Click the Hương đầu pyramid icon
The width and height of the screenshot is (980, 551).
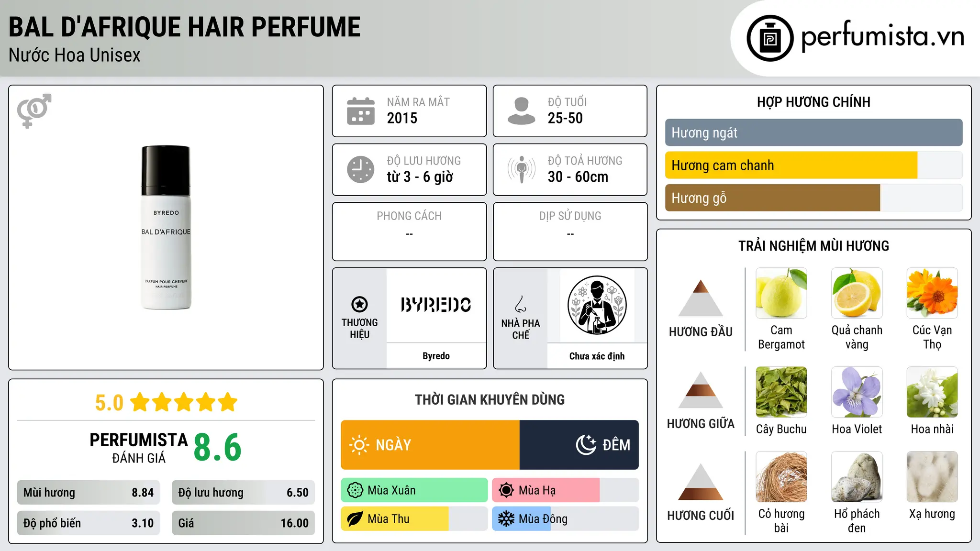point(701,298)
